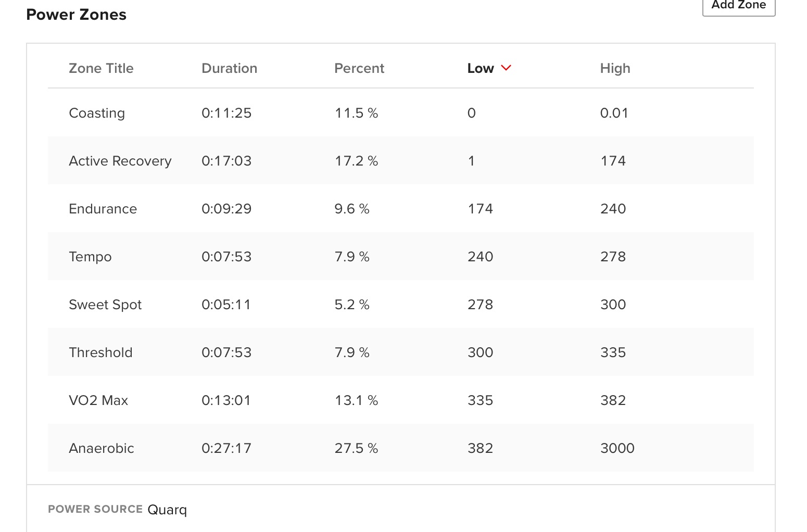Click the Threshold low value 300
Viewport: 807px width, 532px height.
click(x=480, y=352)
